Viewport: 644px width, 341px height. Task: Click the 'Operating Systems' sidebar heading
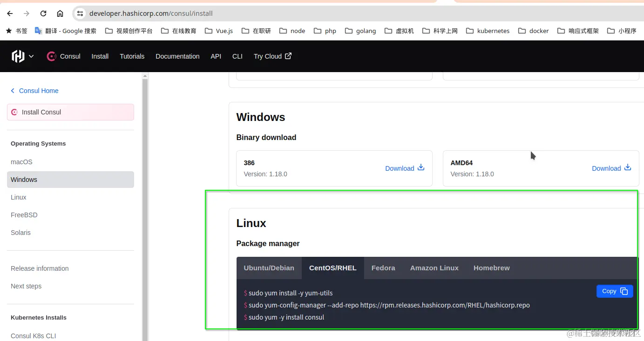pyautogui.click(x=38, y=144)
